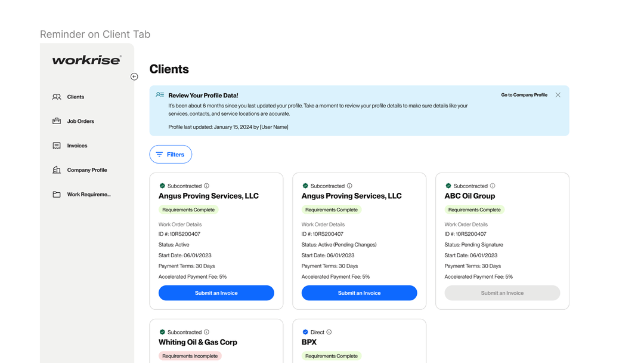Click the info icon on Whiting Oil & Gas card
This screenshot has width=644, height=363.
[x=206, y=332]
